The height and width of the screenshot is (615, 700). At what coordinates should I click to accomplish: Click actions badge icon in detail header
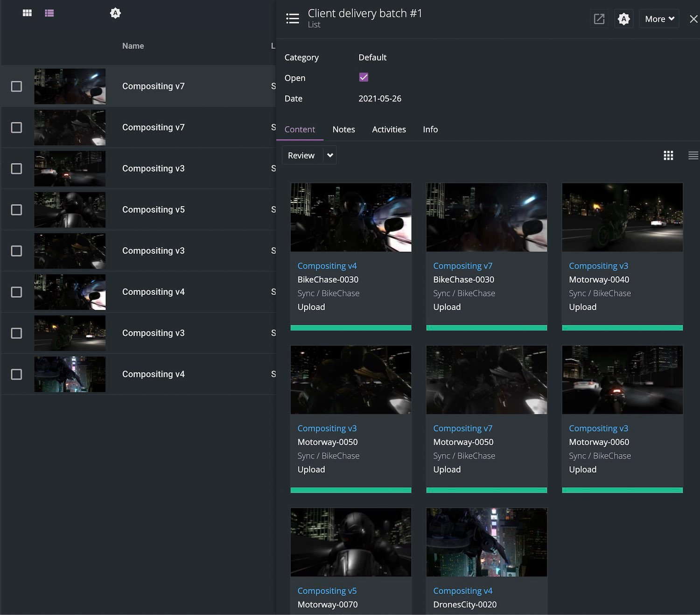tap(624, 19)
